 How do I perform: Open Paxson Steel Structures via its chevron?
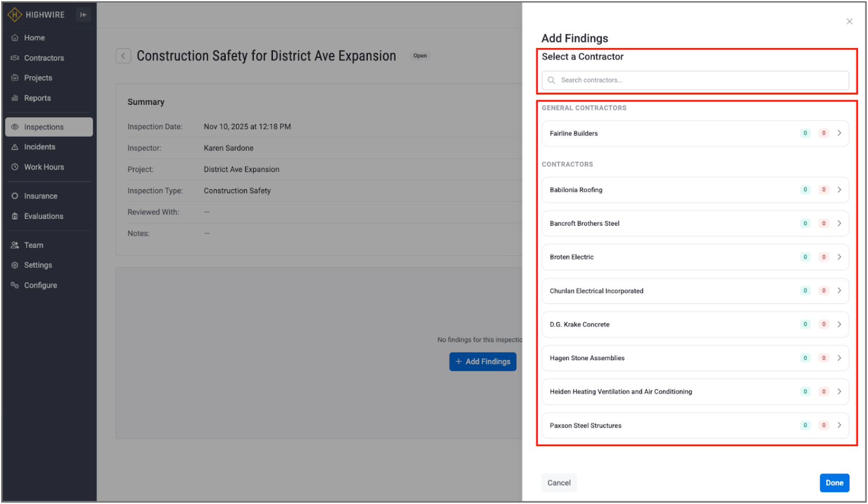839,425
